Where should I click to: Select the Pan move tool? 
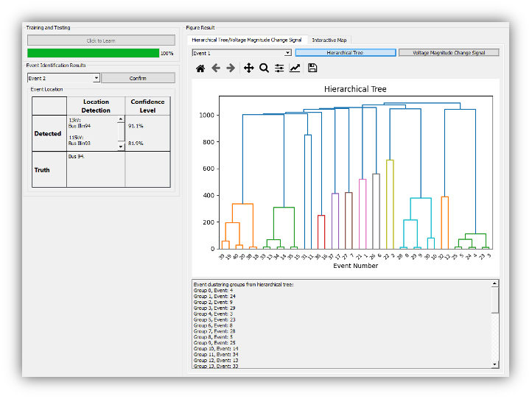pyautogui.click(x=248, y=68)
